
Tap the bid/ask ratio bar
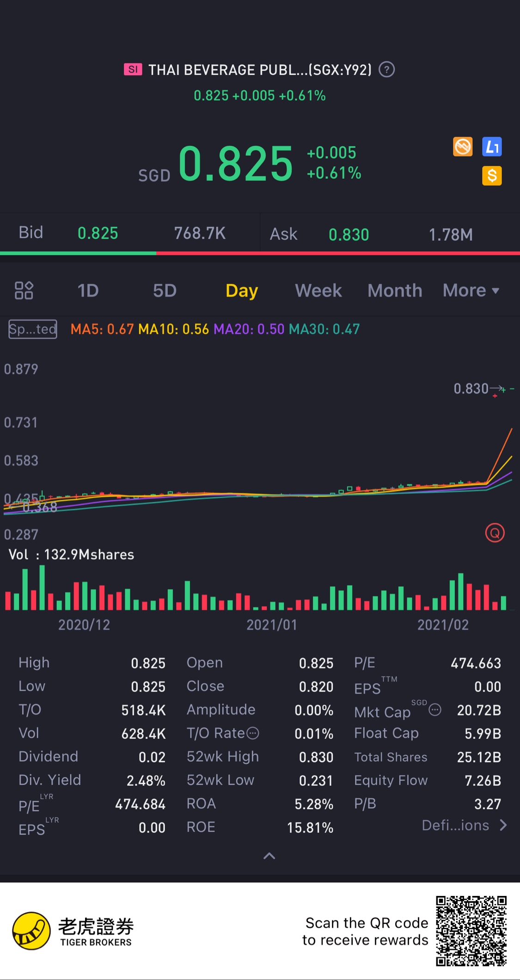tap(260, 253)
